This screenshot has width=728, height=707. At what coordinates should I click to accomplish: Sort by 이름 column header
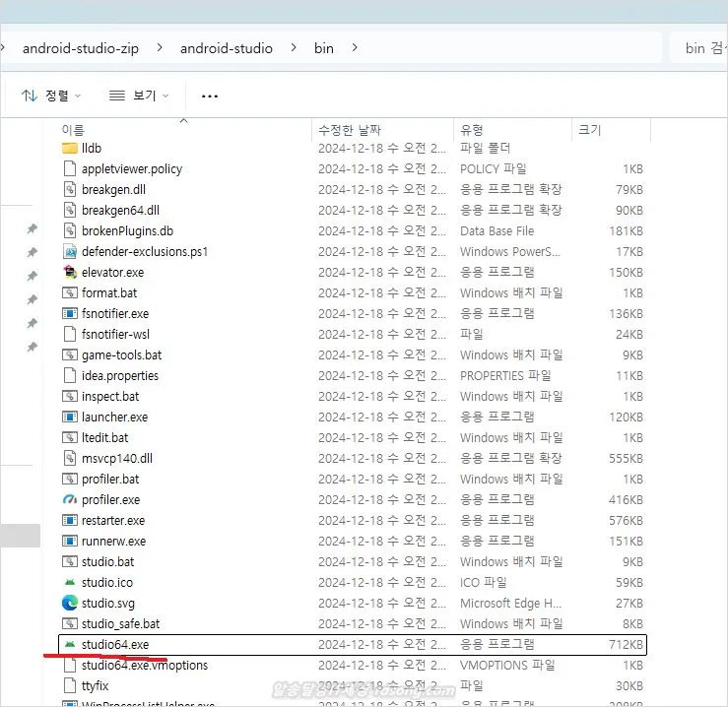(x=74, y=130)
